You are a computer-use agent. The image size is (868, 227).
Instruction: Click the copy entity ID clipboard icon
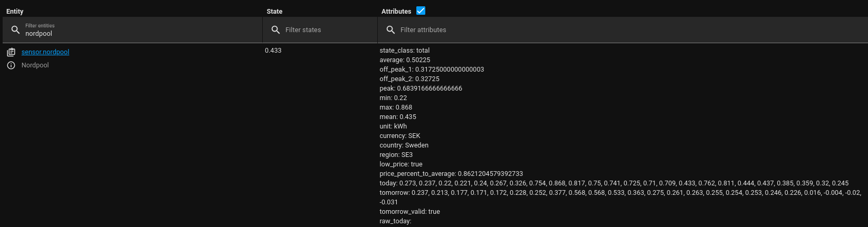11,52
